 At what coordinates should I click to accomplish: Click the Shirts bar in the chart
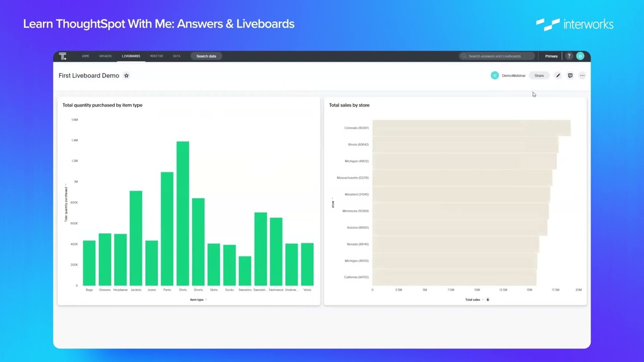[183, 214]
